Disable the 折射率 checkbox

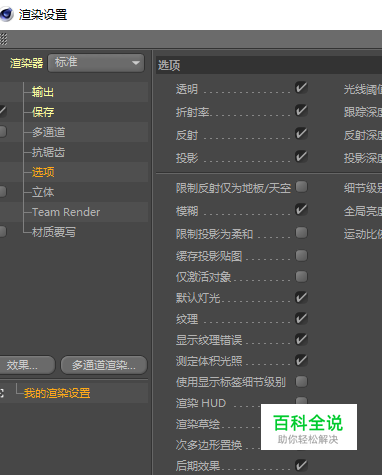(301, 111)
